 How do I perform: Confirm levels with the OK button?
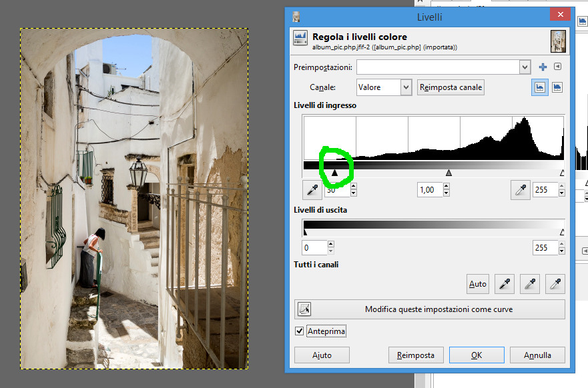coord(476,355)
